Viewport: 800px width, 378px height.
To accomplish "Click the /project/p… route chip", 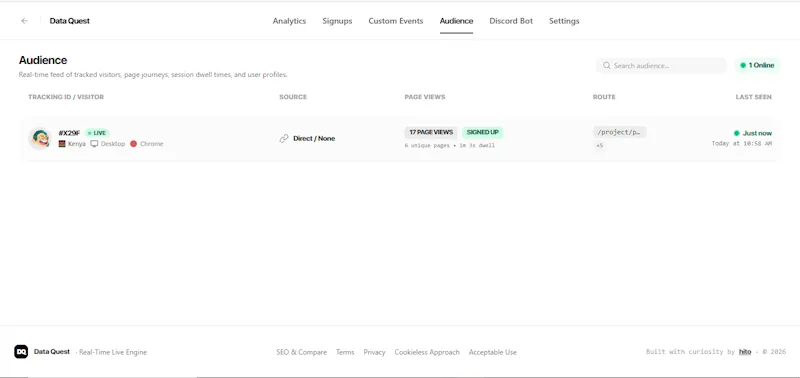I will point(619,132).
